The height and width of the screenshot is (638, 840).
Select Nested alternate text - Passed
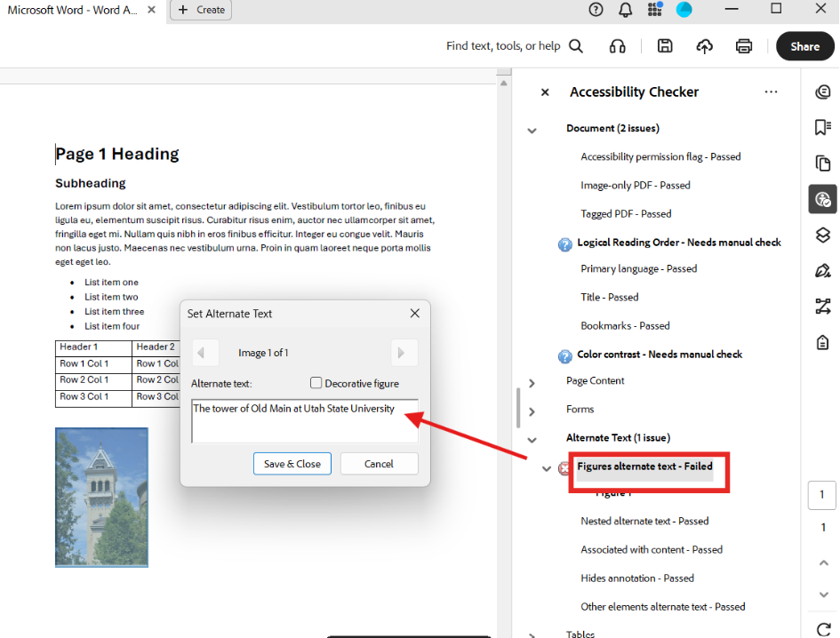[644, 521]
